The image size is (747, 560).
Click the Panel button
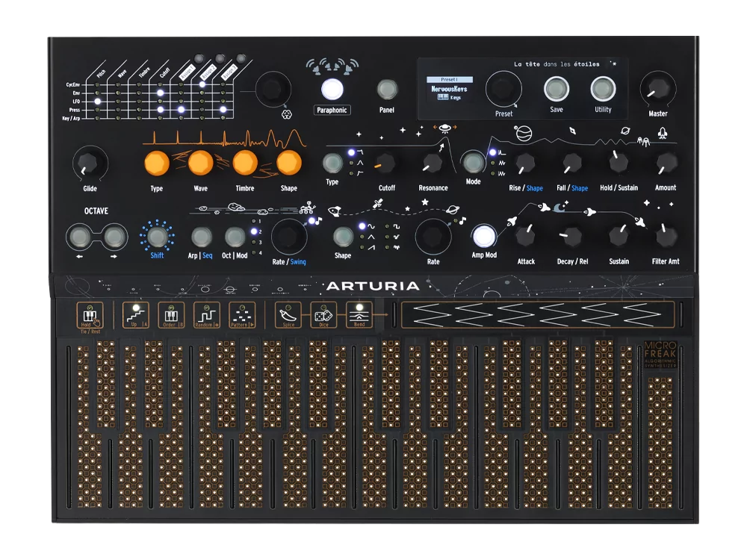coord(387,89)
